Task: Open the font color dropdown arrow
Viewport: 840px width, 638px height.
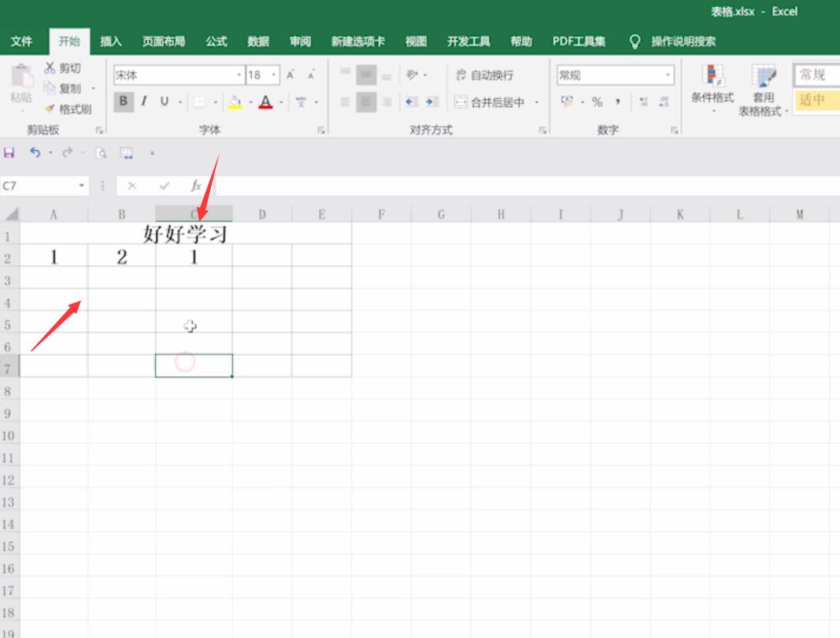Action: pos(281,101)
